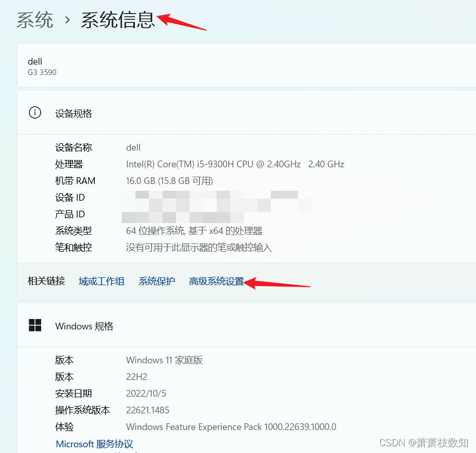Image resolution: width=476 pixels, height=453 pixels.
Task: Select the 2022/10/5 install date value
Action: tap(146, 394)
